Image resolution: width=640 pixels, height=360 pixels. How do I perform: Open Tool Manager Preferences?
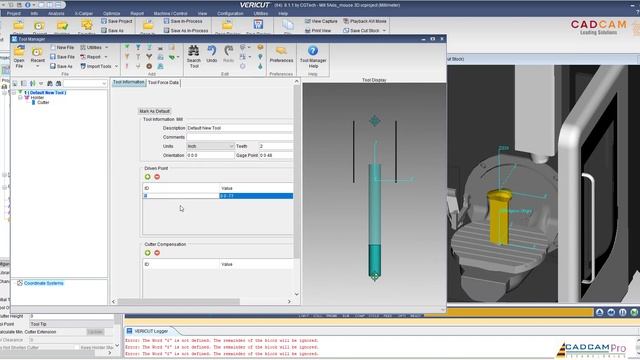[x=281, y=54]
